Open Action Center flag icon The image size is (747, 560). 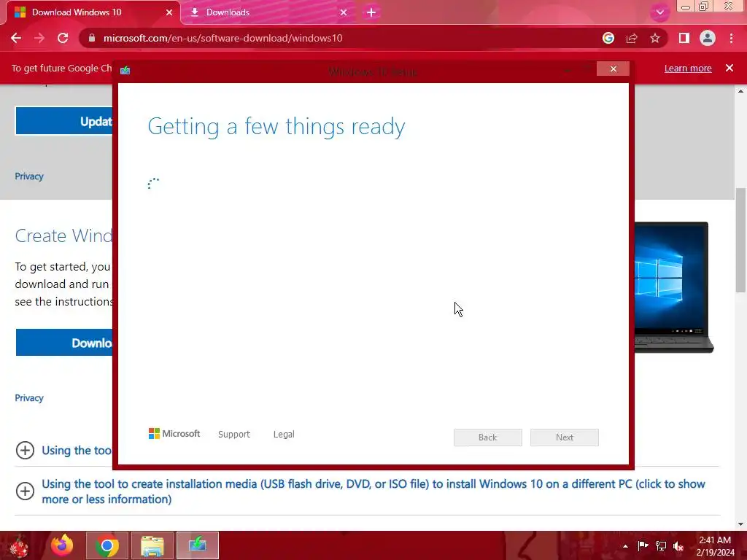tap(643, 545)
